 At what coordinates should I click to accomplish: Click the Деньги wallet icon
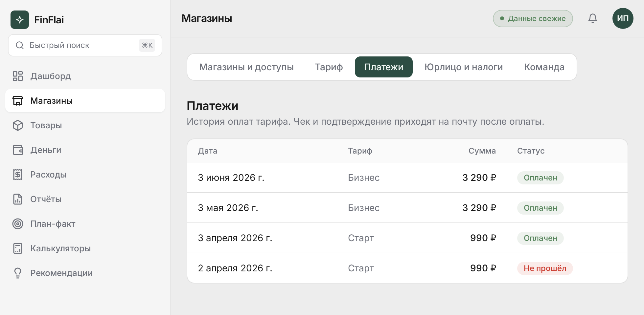tap(18, 150)
